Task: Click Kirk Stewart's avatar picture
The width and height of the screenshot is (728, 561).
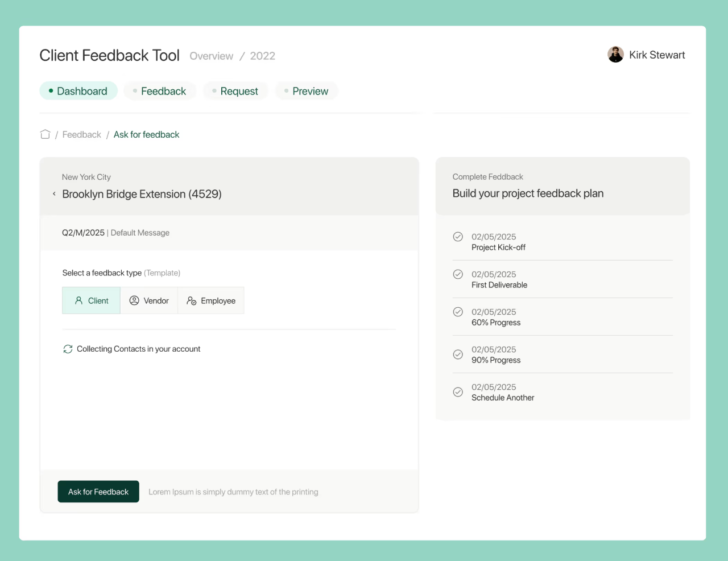Action: 615,55
